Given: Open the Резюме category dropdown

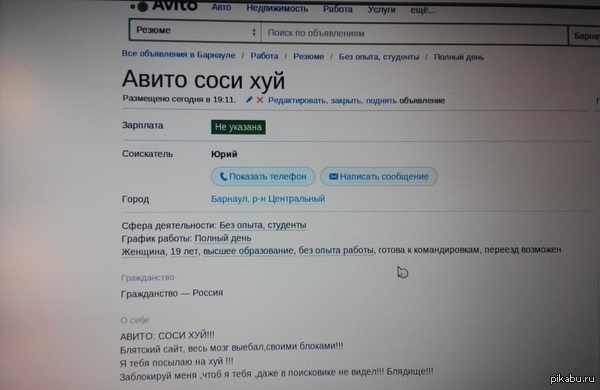Looking at the screenshot, I should pos(196,31).
